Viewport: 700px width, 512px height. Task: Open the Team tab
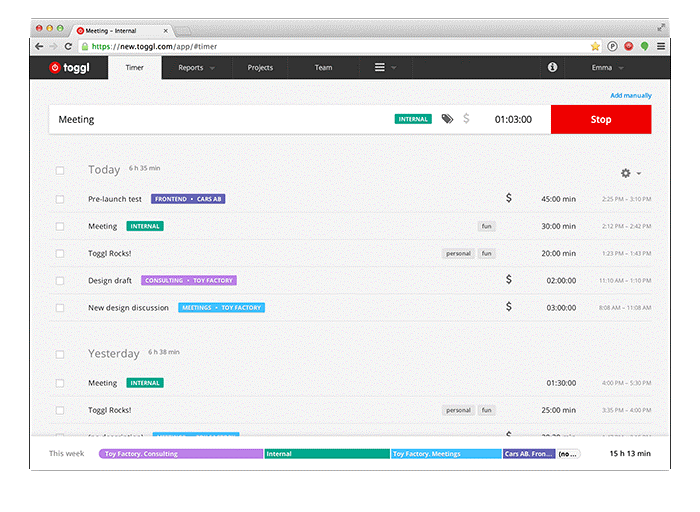[x=323, y=67]
